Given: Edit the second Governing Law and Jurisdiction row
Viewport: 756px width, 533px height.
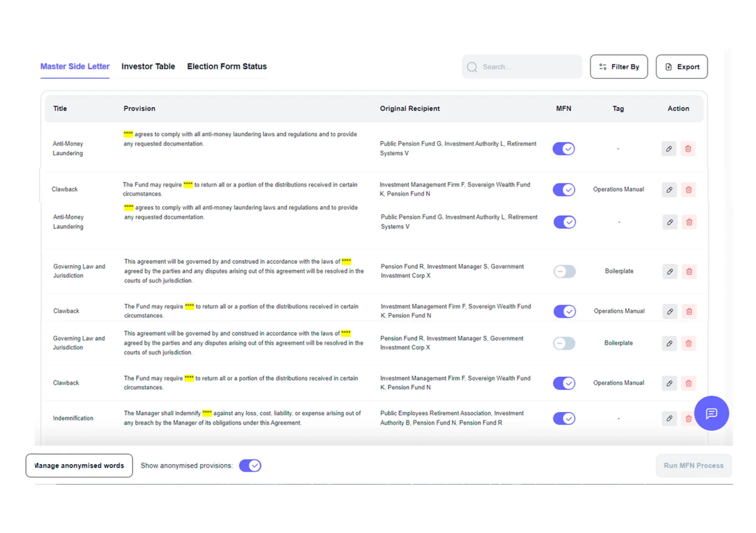Looking at the screenshot, I should click(670, 344).
